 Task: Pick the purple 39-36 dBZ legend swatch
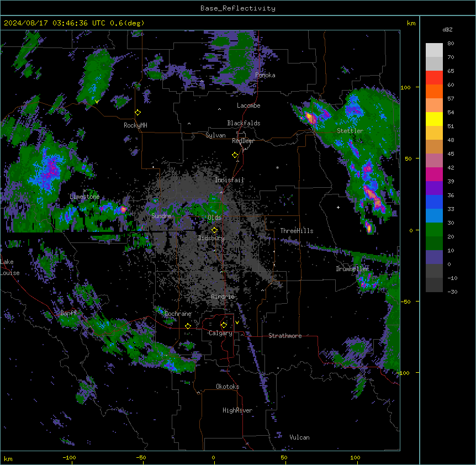[x=434, y=188]
